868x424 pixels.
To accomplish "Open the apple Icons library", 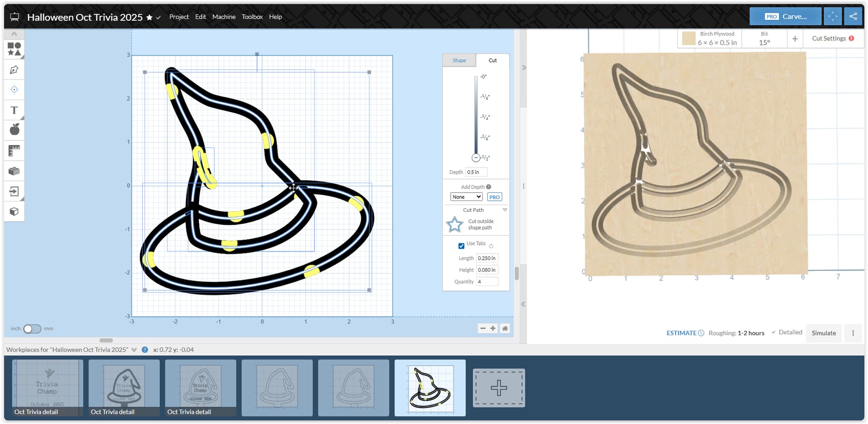I will click(x=14, y=130).
